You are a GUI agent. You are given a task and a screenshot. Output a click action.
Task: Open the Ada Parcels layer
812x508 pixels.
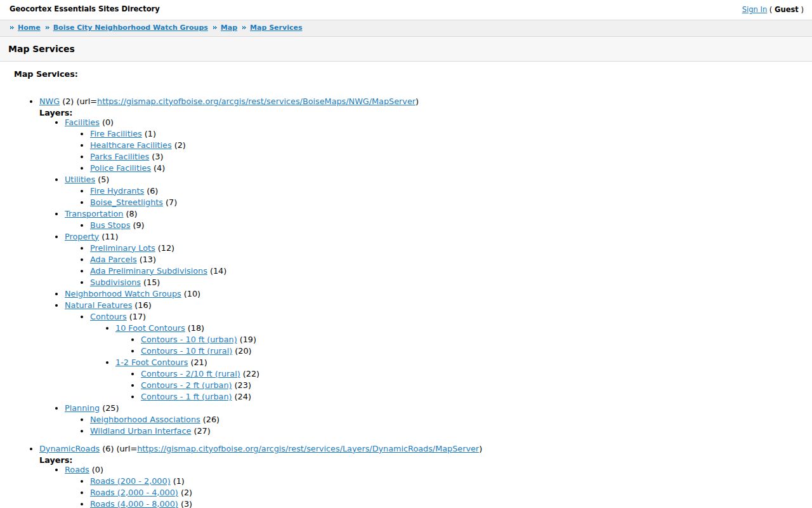pos(114,260)
